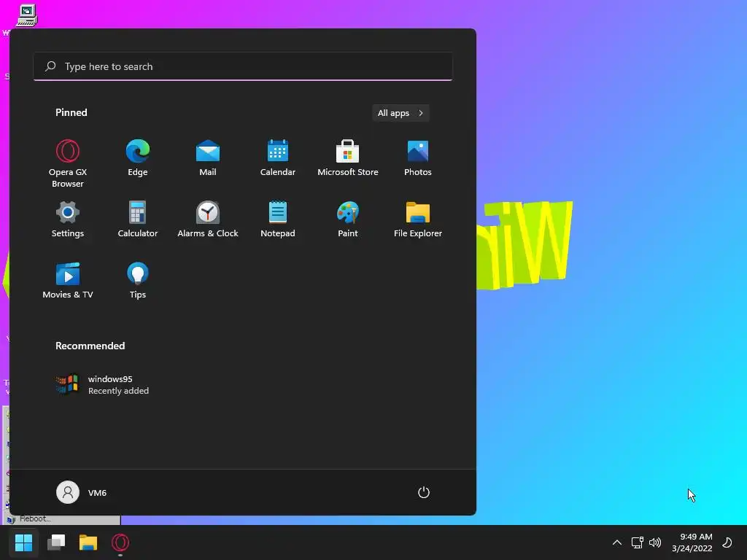Click the Type here to search field
This screenshot has width=747, height=560.
coord(243,66)
